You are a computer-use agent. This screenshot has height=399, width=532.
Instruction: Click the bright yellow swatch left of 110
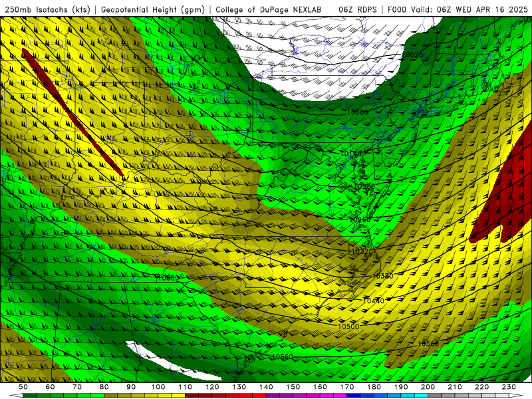(x=178, y=396)
